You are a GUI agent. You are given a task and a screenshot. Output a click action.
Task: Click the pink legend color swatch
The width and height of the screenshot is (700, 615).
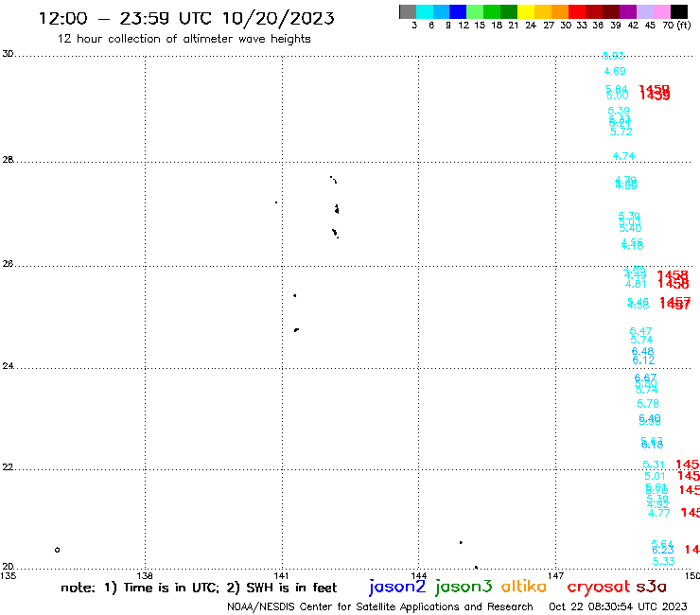tap(662, 11)
